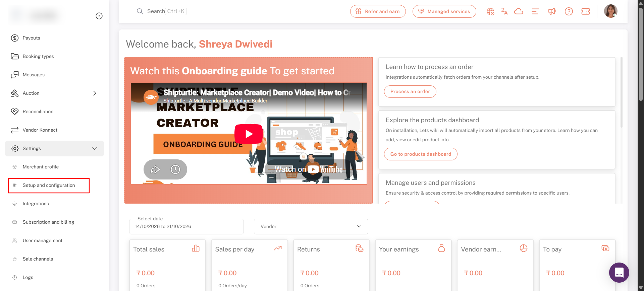
Task: Click the Vendor earnings pie chart icon
Action: point(524,248)
